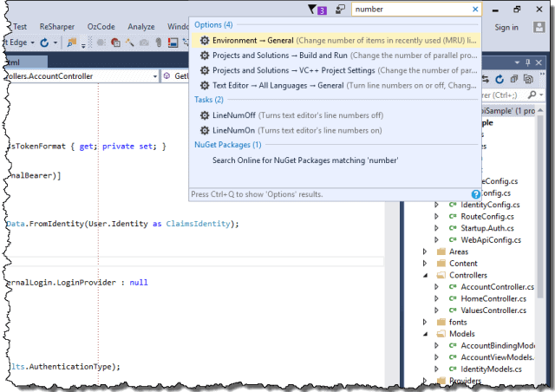This screenshot has height=392, width=555.
Task: Select Environment → General options result
Action: (x=336, y=41)
